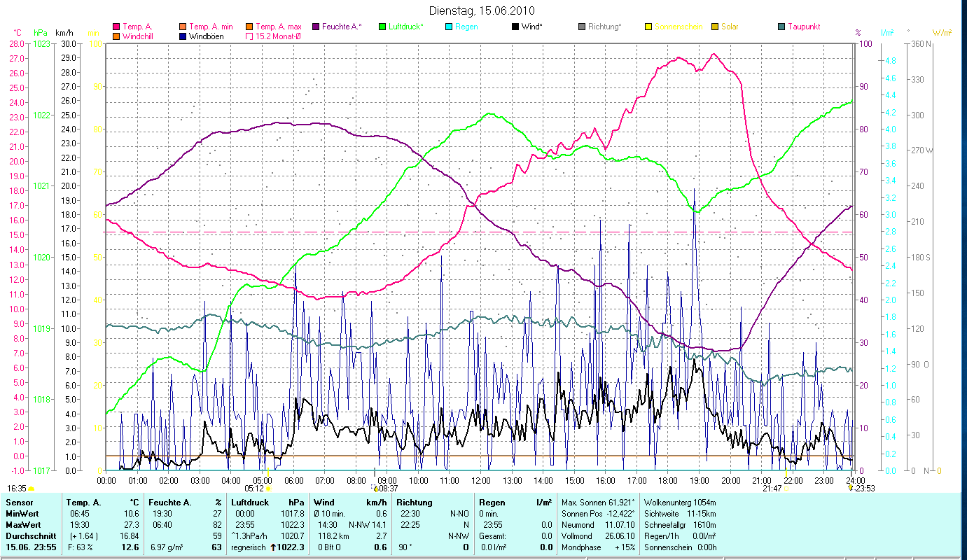Click the yellow Sonnenschein legend icon

pos(648,27)
